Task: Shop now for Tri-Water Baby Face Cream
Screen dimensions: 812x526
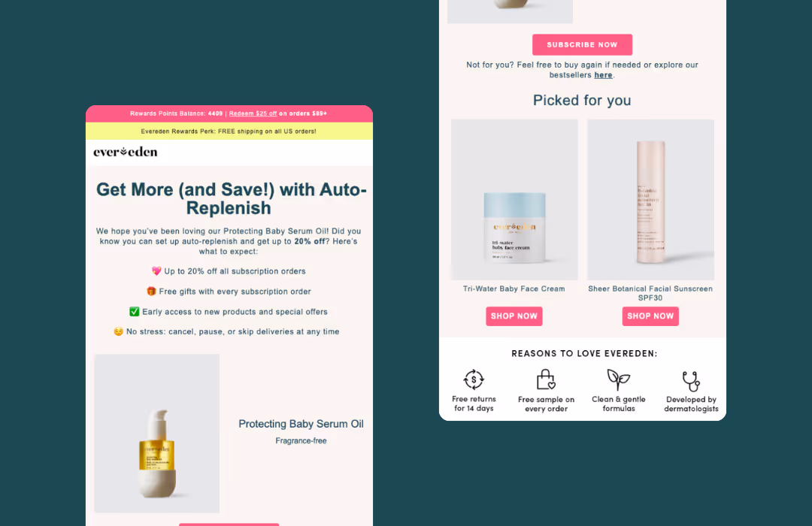Action: [x=514, y=316]
